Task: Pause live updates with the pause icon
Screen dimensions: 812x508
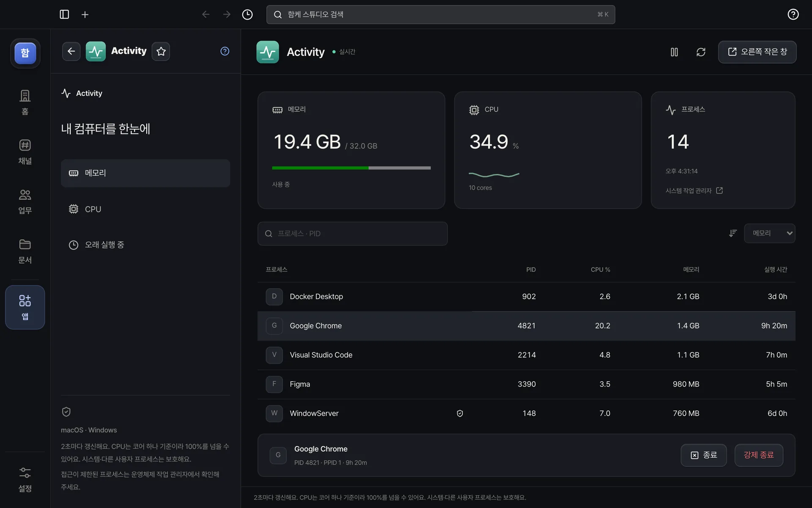Action: (x=674, y=52)
